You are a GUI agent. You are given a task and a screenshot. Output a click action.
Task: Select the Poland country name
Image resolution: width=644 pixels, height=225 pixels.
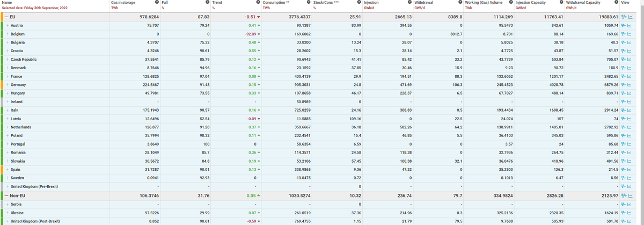click(17, 135)
